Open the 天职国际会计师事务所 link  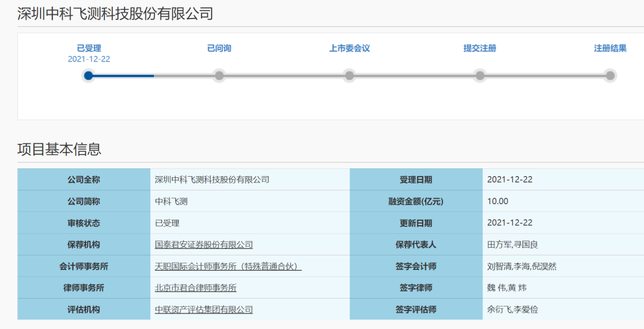228,266
